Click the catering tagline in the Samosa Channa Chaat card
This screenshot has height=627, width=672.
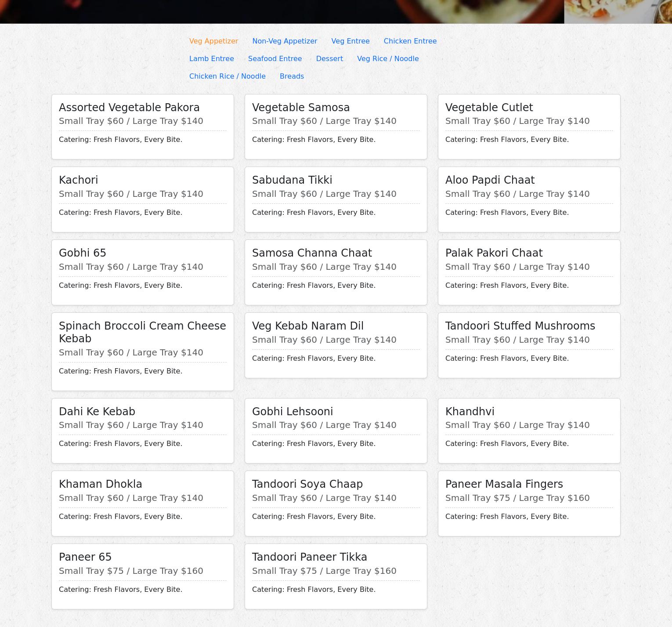[314, 285]
